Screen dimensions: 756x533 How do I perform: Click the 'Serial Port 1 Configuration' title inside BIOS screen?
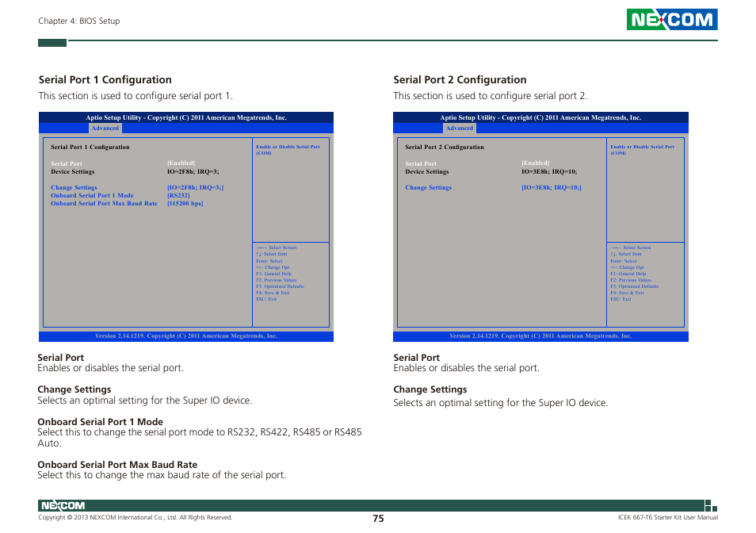[90, 147]
